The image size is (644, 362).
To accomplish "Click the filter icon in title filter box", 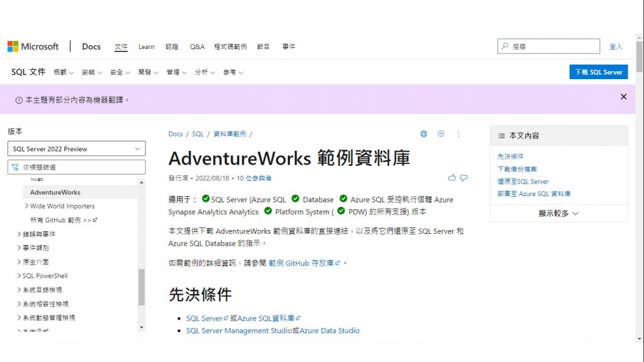I will tap(15, 167).
